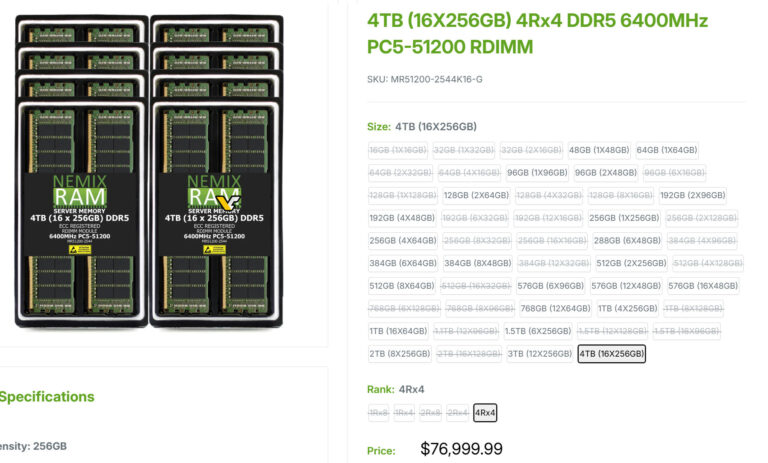The image size is (768, 463).
Task: Select the 384GB (8X48GB) kit size
Action: (x=476, y=263)
